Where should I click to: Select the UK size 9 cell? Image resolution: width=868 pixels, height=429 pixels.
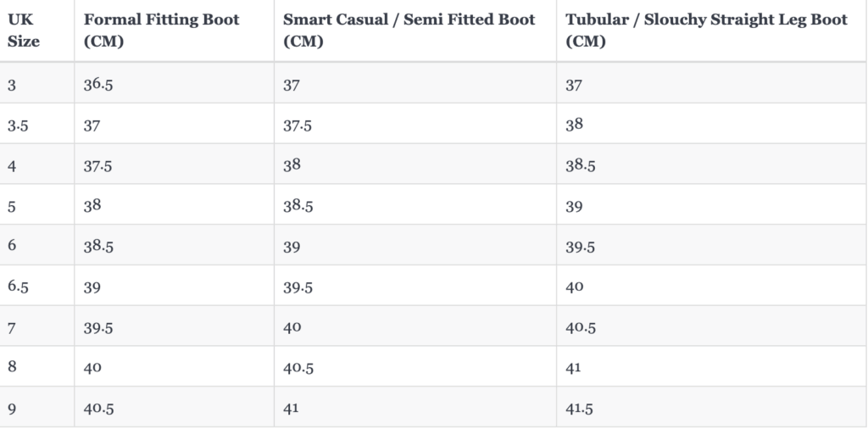click(12, 409)
